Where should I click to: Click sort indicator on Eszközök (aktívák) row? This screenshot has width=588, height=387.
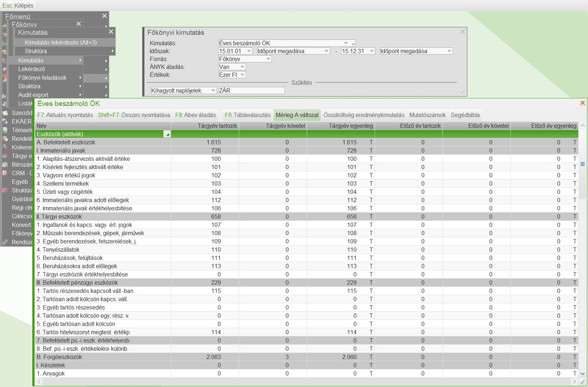click(167, 134)
